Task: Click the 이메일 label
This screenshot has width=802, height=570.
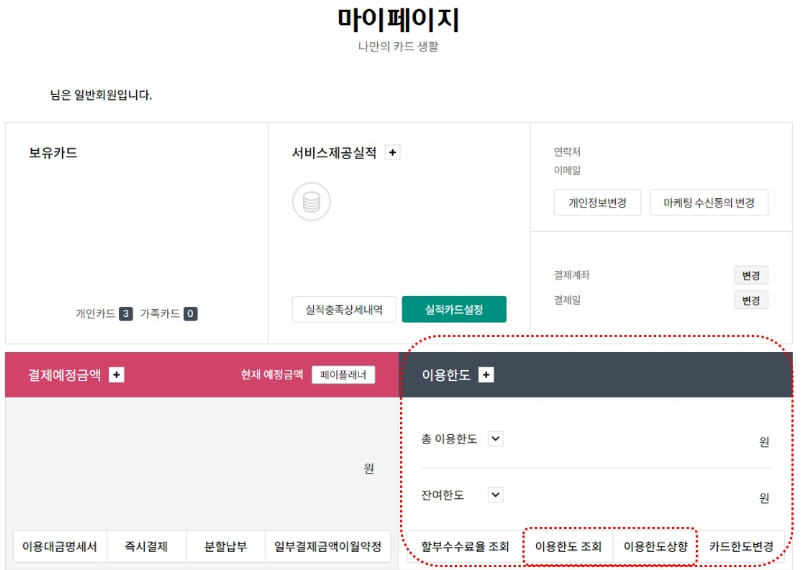Action: pyautogui.click(x=567, y=170)
